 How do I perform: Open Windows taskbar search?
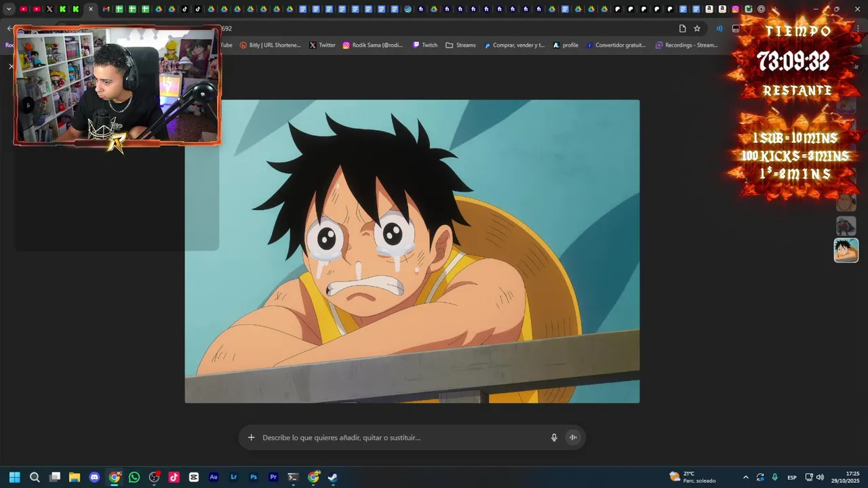[x=35, y=477]
